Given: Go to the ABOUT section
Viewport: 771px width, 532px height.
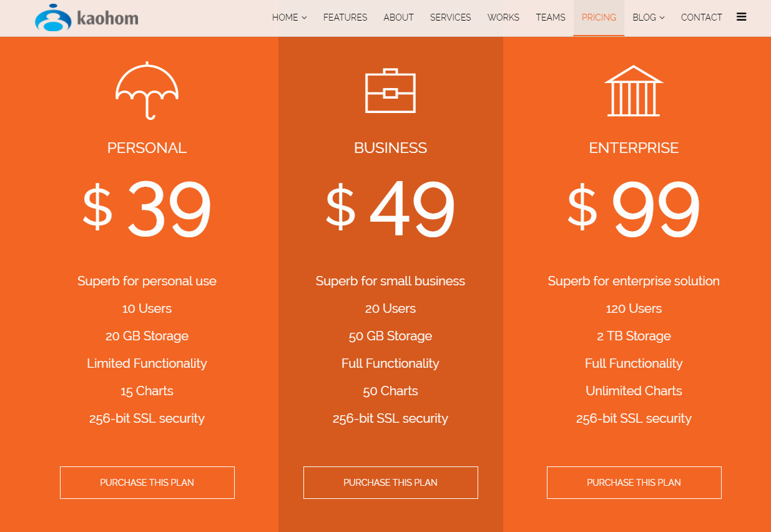Looking at the screenshot, I should coord(398,17).
